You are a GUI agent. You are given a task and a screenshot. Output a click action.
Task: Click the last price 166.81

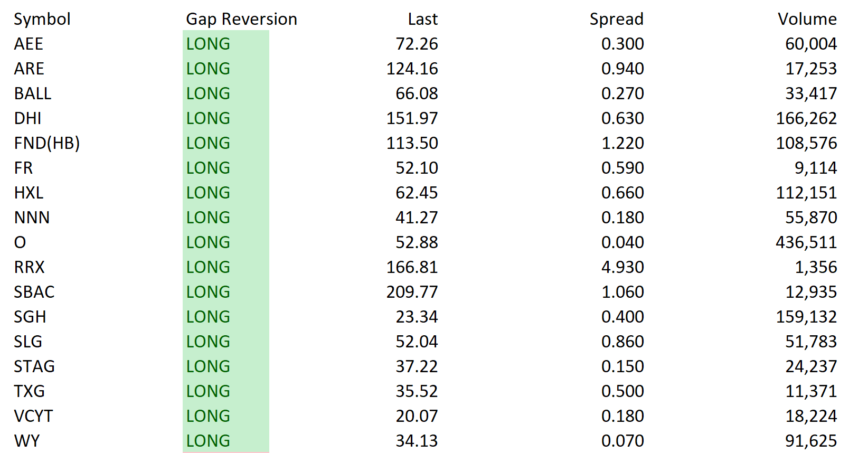(412, 267)
